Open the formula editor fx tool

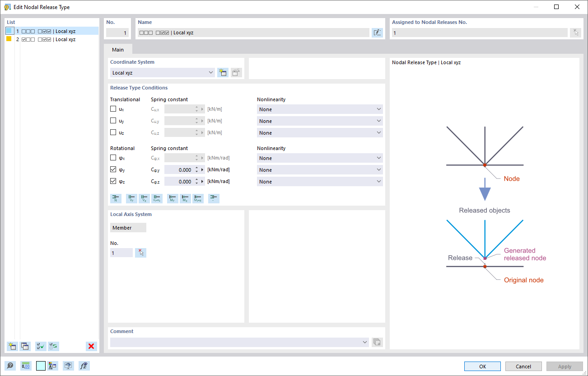tap(84, 366)
